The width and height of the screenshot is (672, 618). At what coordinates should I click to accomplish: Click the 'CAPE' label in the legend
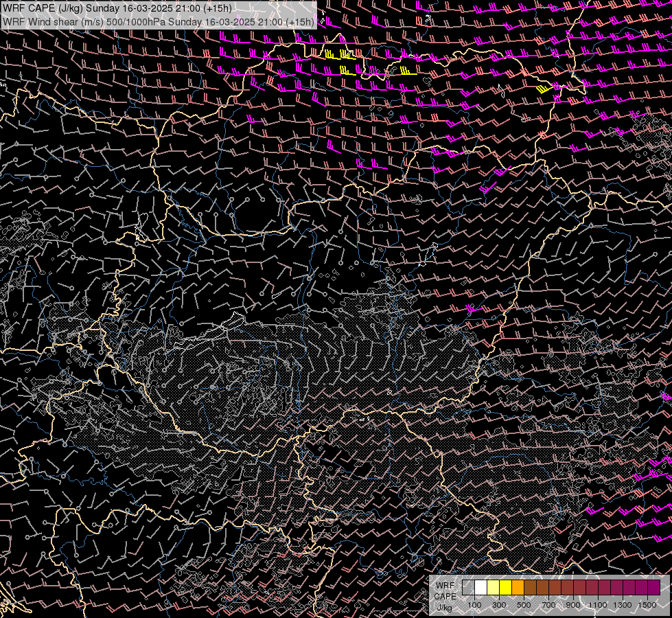pos(445,597)
